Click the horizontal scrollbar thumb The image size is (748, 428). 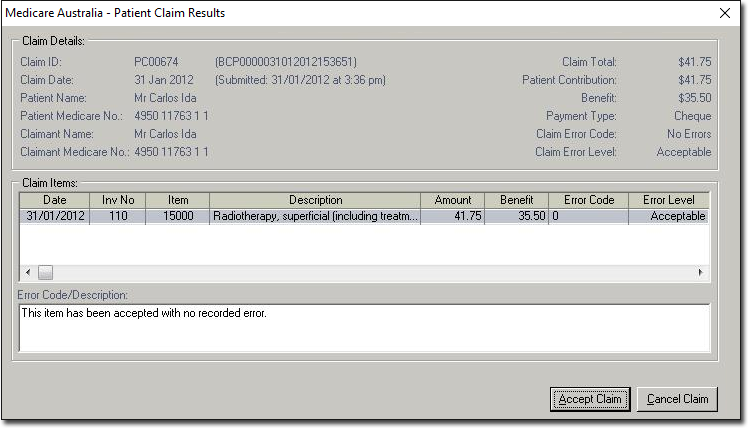tap(45, 272)
